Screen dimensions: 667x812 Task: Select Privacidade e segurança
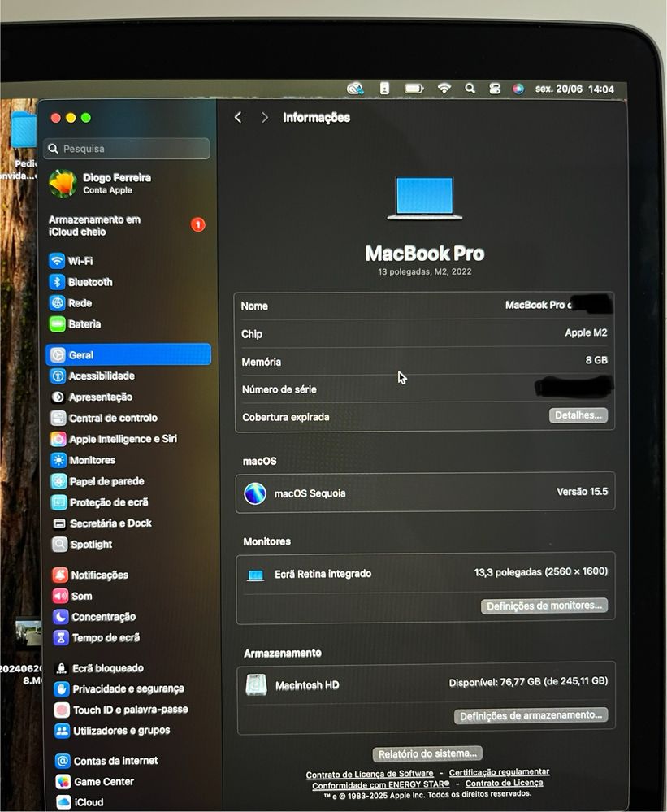click(119, 688)
